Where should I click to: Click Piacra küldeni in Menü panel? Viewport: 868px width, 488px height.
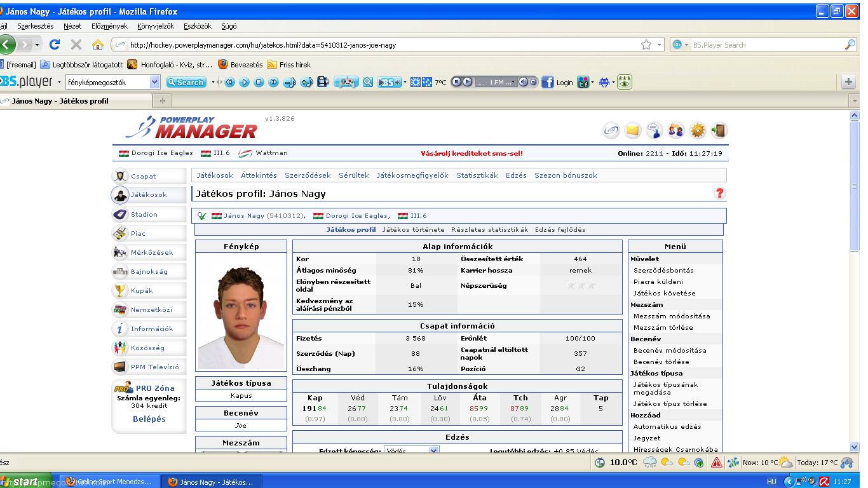658,281
